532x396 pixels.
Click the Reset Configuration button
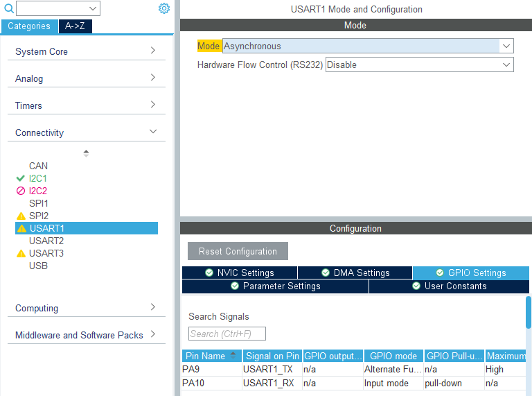(x=238, y=251)
